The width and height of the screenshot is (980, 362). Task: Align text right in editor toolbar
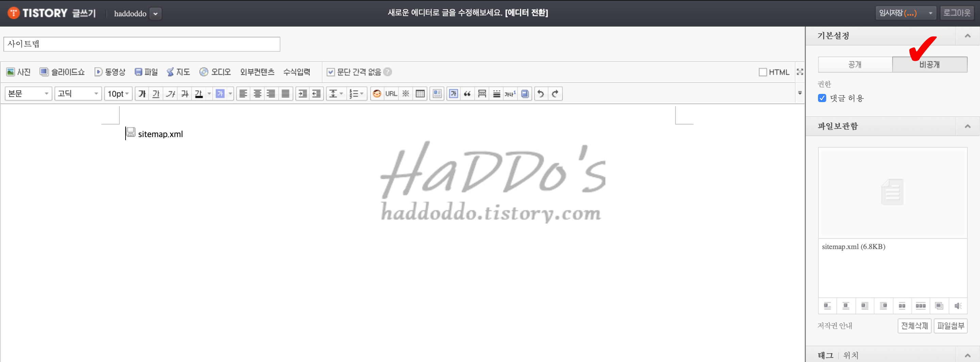[x=271, y=94]
